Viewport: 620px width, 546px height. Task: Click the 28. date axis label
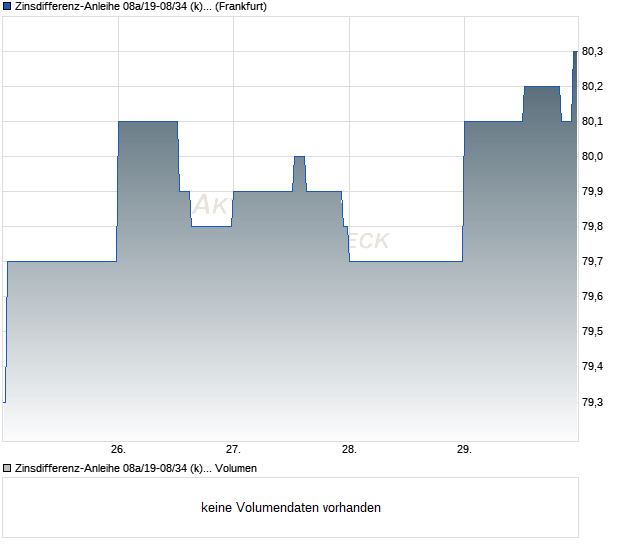pyautogui.click(x=349, y=449)
